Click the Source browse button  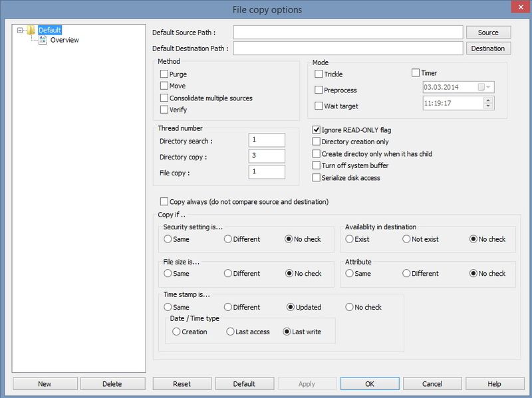pyautogui.click(x=488, y=33)
